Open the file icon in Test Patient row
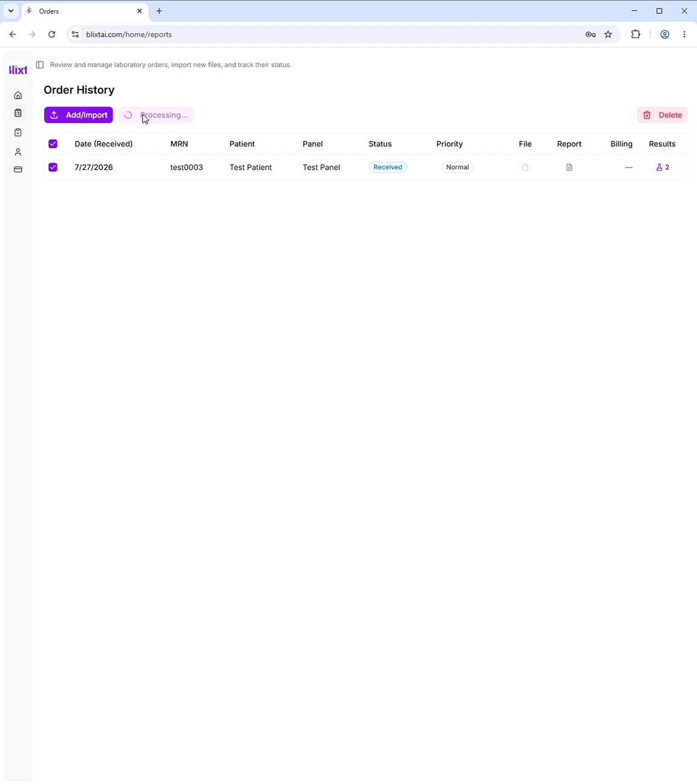Image resolution: width=697 pixels, height=784 pixels. tap(525, 167)
